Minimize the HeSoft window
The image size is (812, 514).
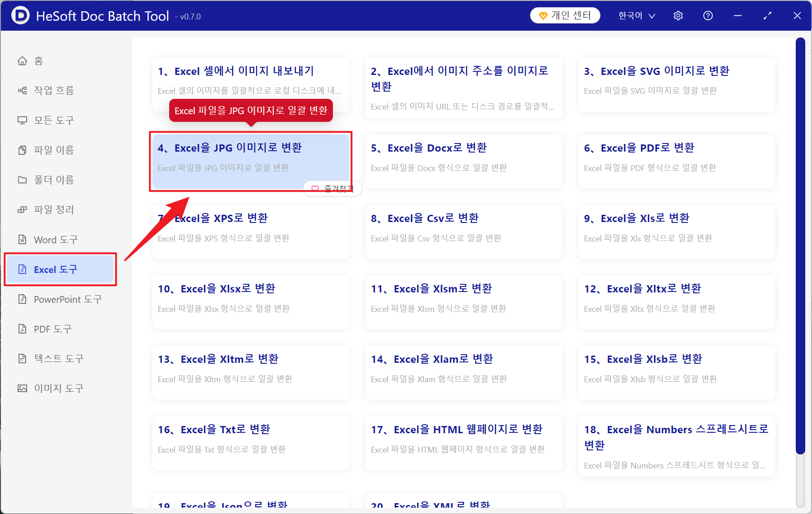(738, 16)
